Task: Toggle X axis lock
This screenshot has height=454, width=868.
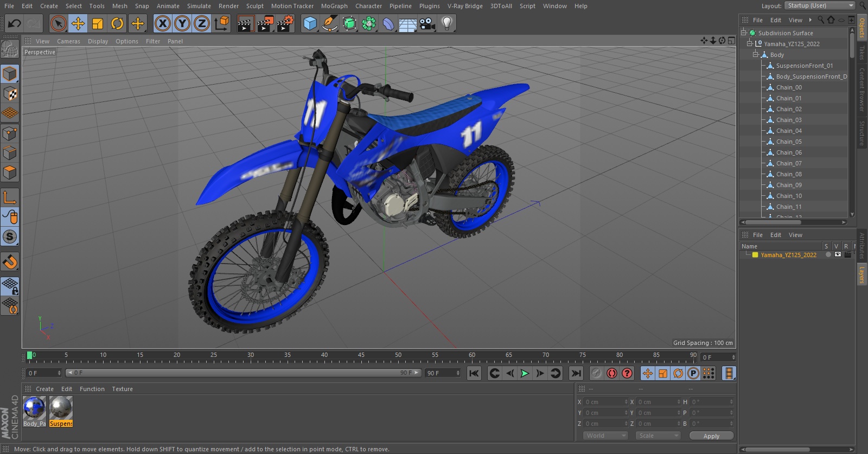Action: click(x=162, y=23)
